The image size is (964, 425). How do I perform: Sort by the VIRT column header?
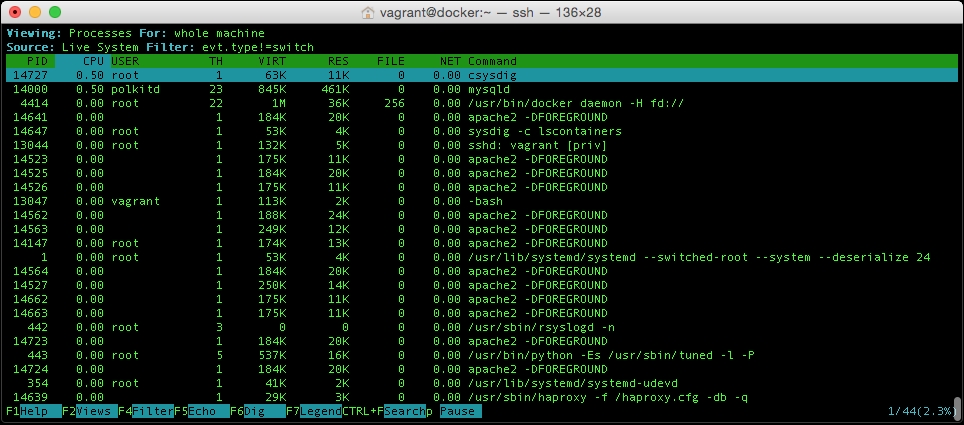tap(272, 61)
